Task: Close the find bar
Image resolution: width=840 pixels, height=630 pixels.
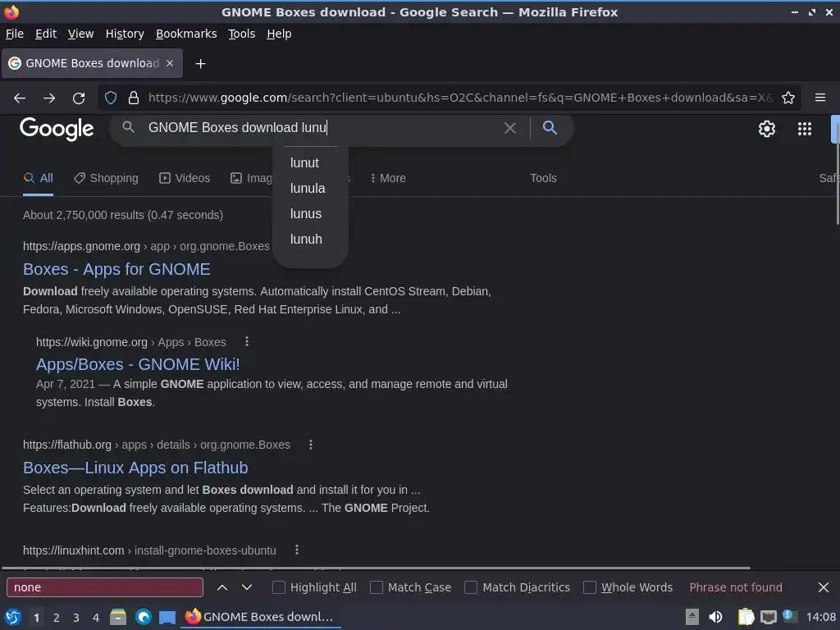Action: click(x=824, y=587)
